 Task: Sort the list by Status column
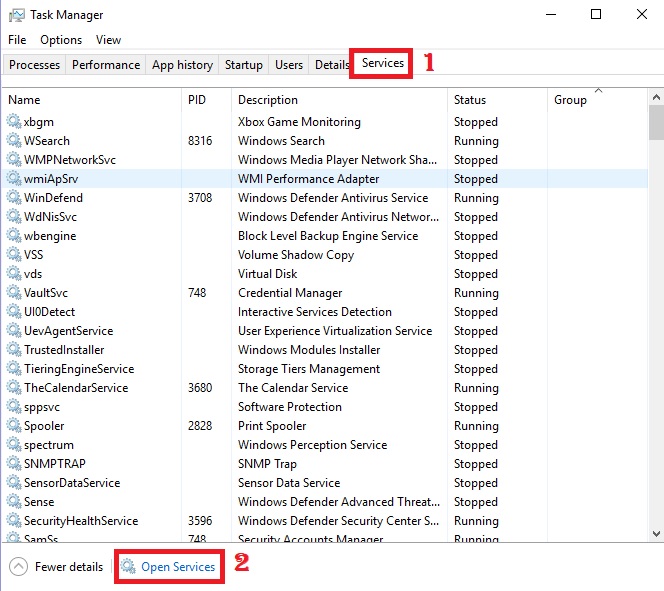[x=470, y=100]
